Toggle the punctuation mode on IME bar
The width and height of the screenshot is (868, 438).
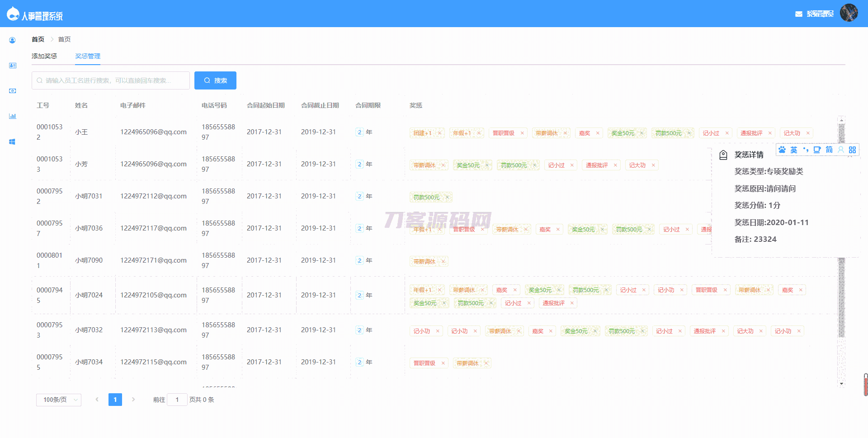coord(806,150)
